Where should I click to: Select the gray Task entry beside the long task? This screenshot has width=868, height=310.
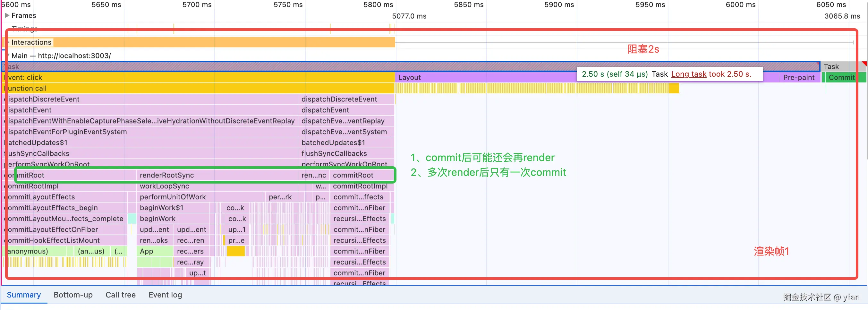(x=843, y=67)
